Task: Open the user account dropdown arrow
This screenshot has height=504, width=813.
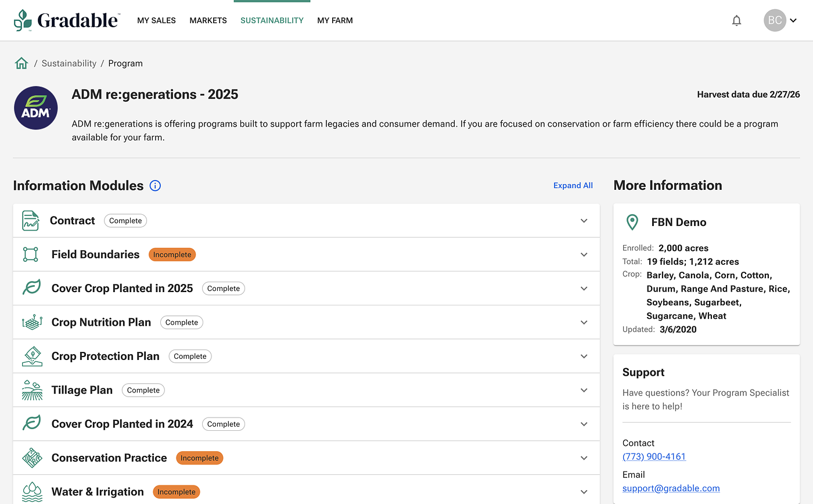Action: tap(793, 20)
